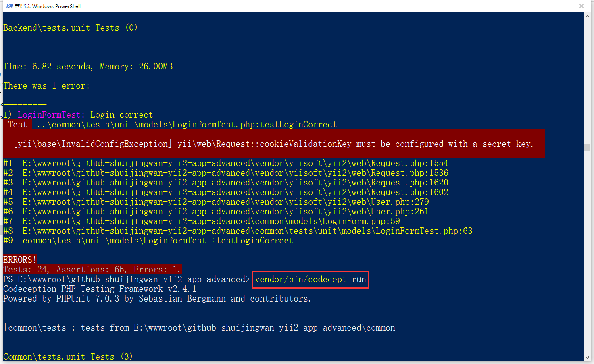Click stack trace line LoginForm.php:59
Image resolution: width=594 pixels, height=364 pixels.
point(211,221)
